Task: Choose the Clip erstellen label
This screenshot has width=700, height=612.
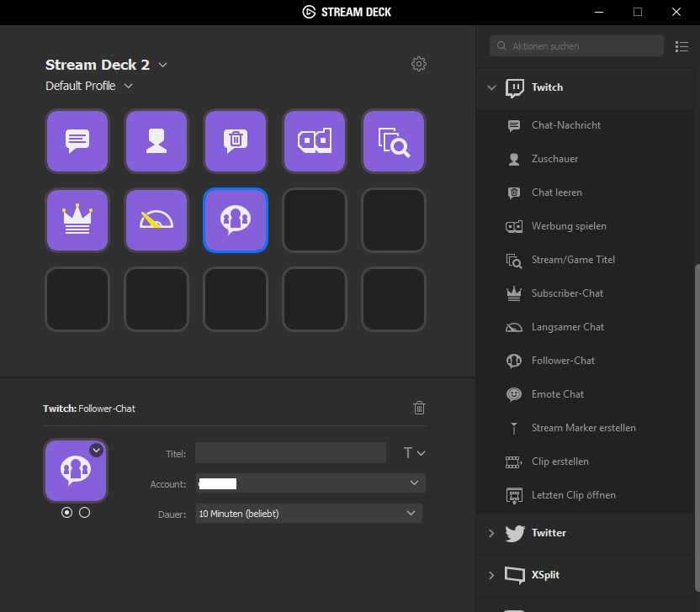Action: 559,462
